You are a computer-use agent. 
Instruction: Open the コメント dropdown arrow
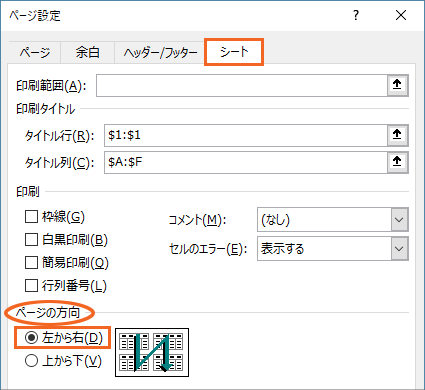point(399,220)
